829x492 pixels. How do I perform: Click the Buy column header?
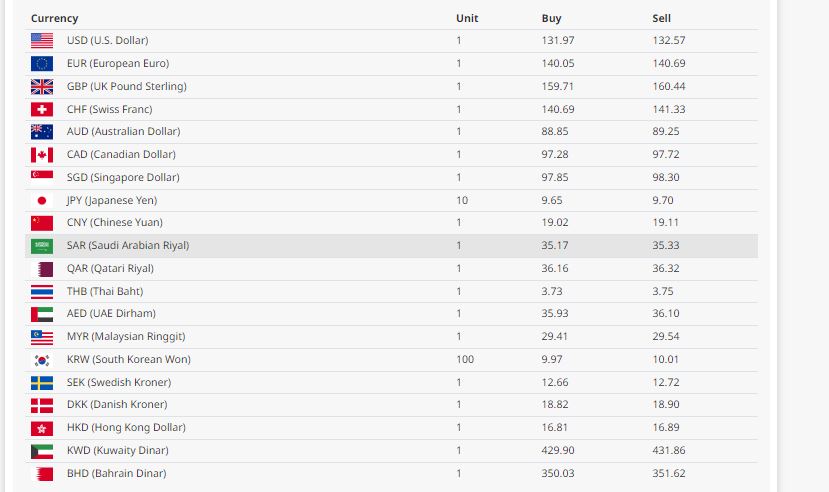[x=551, y=18]
